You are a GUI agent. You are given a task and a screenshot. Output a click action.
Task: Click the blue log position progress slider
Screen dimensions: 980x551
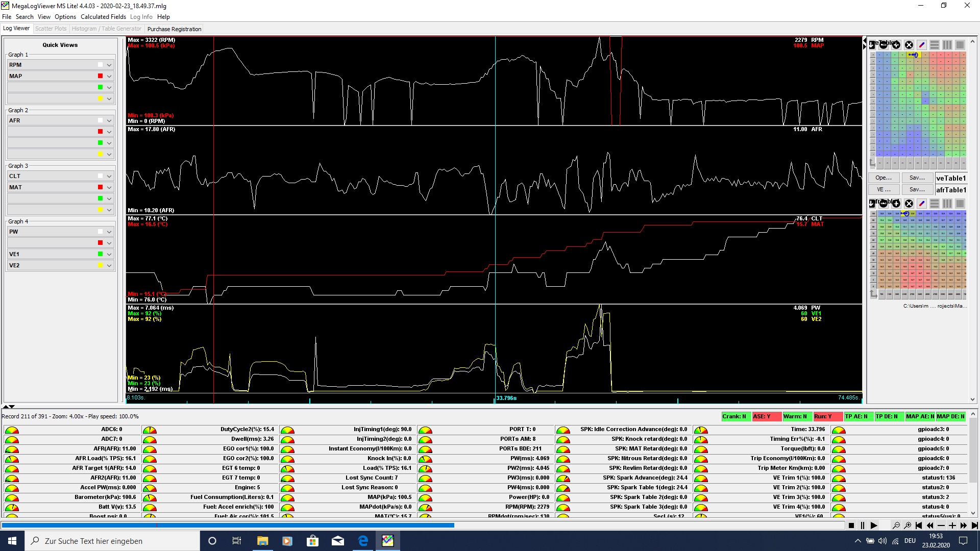[227, 525]
